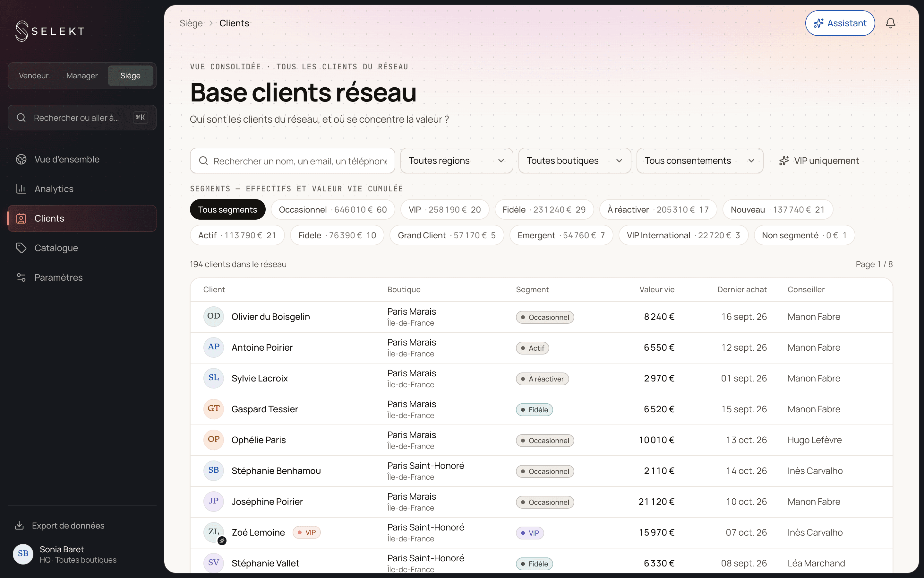Image resolution: width=924 pixels, height=578 pixels.
Task: Click the Analytics bar chart icon
Action: 21,189
